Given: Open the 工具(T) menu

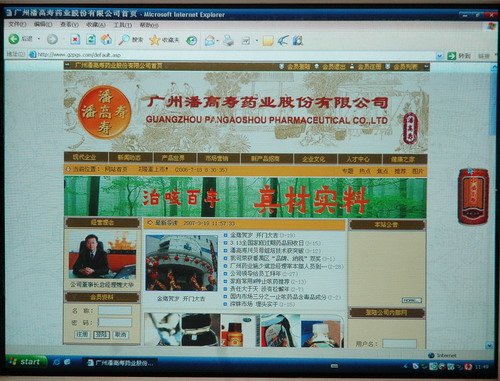Looking at the screenshot, I should 123,25.
